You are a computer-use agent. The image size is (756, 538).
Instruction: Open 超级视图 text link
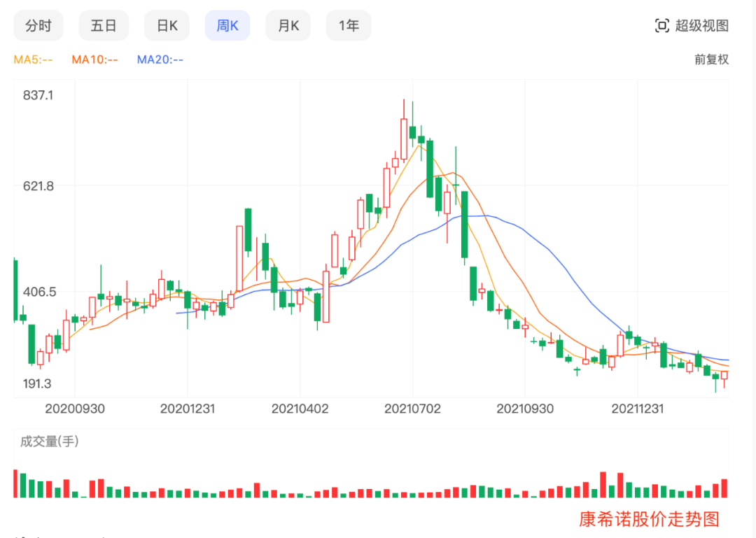(701, 26)
